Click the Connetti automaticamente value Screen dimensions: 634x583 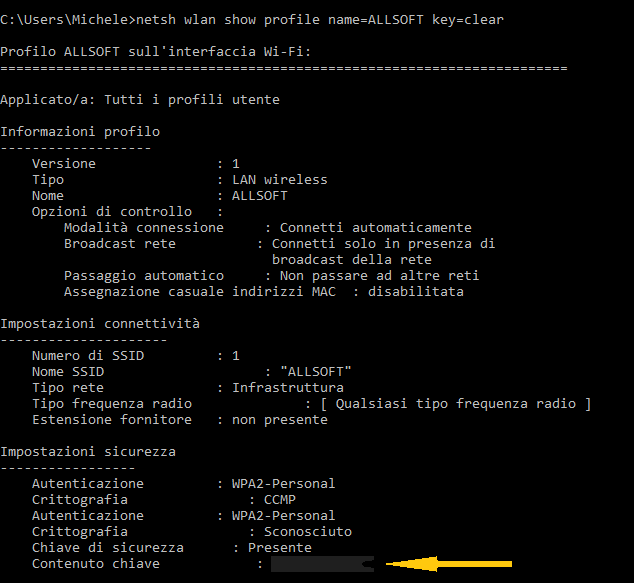[376, 228]
